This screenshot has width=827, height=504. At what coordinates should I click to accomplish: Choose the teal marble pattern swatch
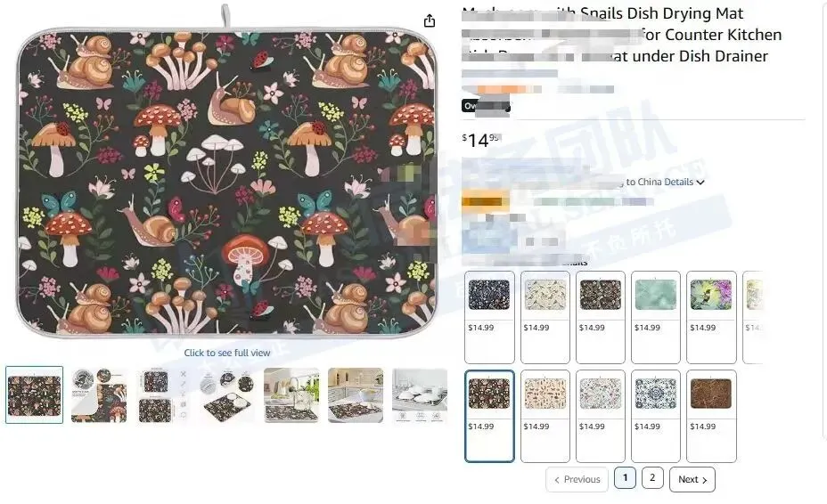pos(656,317)
